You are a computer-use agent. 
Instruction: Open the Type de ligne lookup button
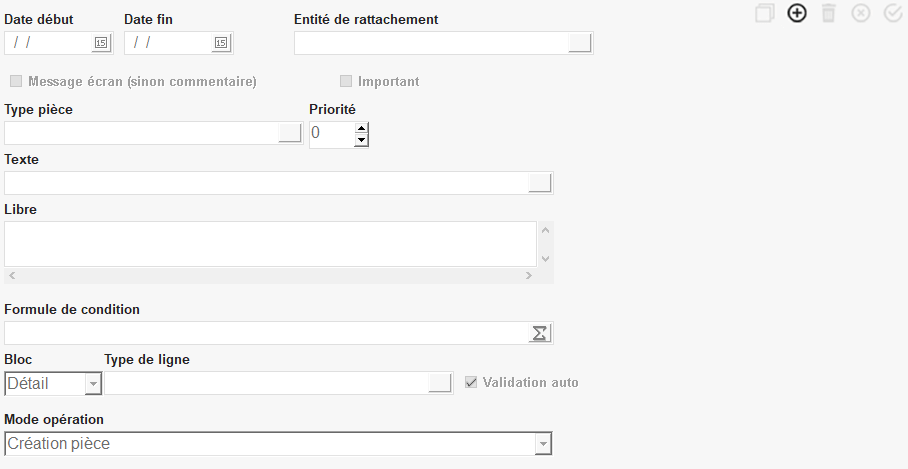click(440, 383)
